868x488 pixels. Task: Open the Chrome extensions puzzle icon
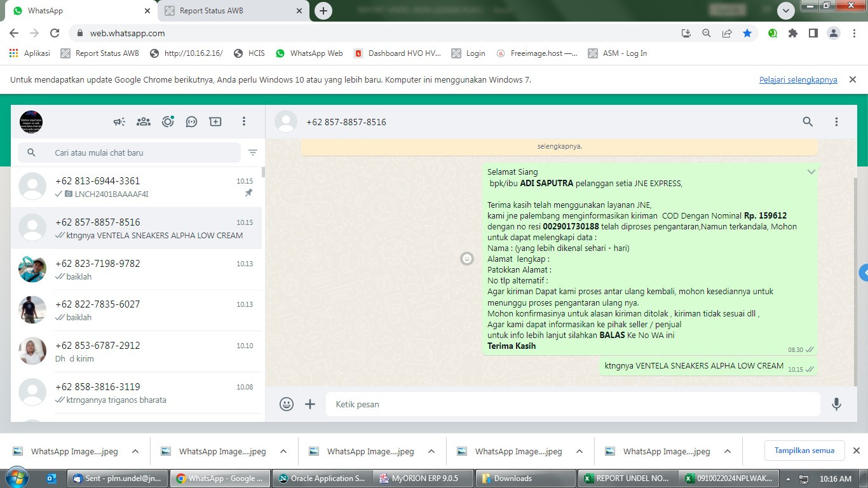point(792,33)
